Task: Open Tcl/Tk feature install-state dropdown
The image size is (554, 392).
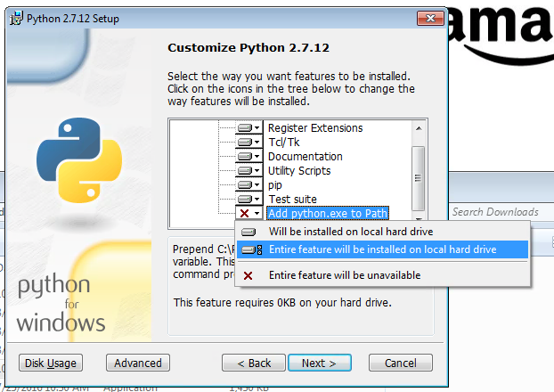Action: (x=249, y=142)
